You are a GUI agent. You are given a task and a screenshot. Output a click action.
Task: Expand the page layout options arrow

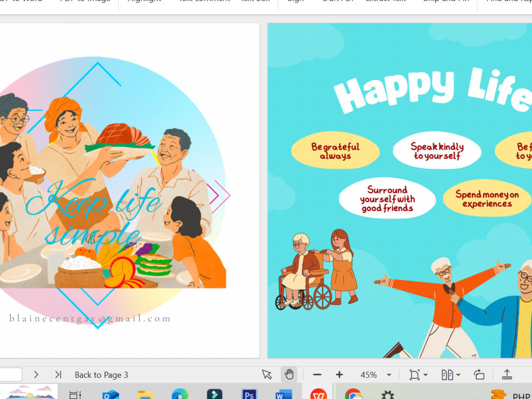click(459, 375)
